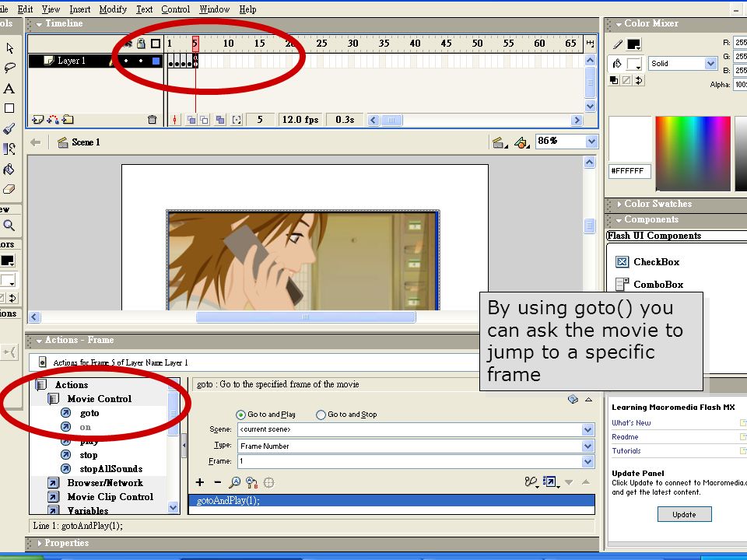Open the Type dropdown showing Frame Number
Screen dimensions: 747x560
tap(588, 446)
